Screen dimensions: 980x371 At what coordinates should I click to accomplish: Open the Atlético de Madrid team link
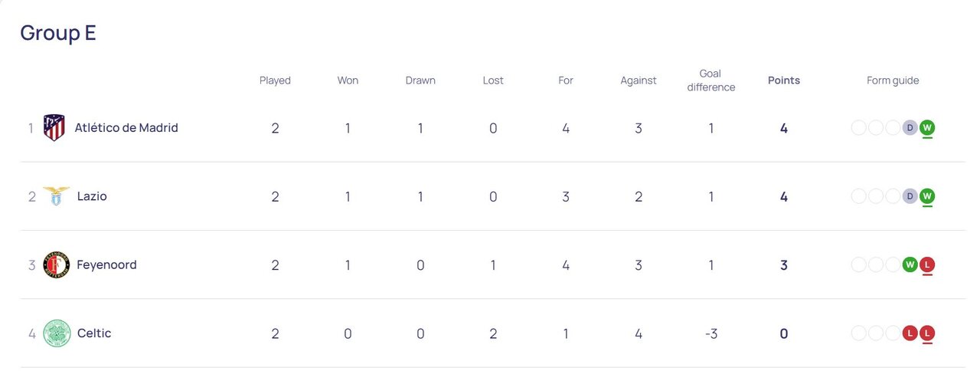point(126,128)
